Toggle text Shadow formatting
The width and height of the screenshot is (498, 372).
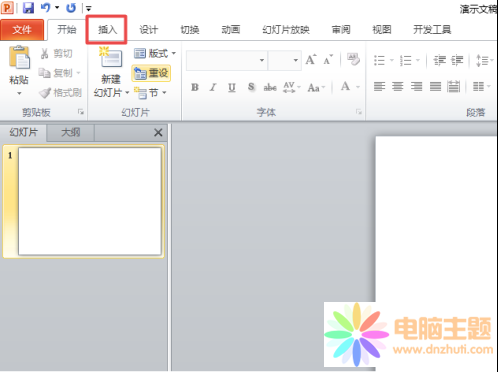click(x=251, y=87)
